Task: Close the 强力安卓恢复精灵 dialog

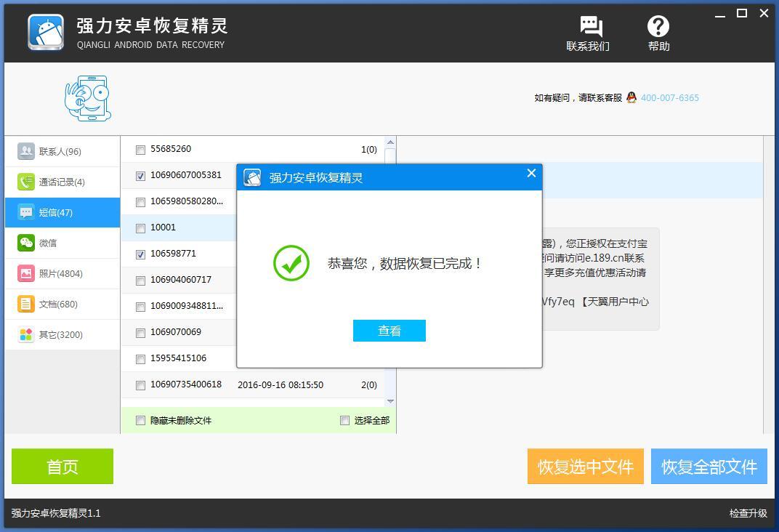Action: (531, 173)
